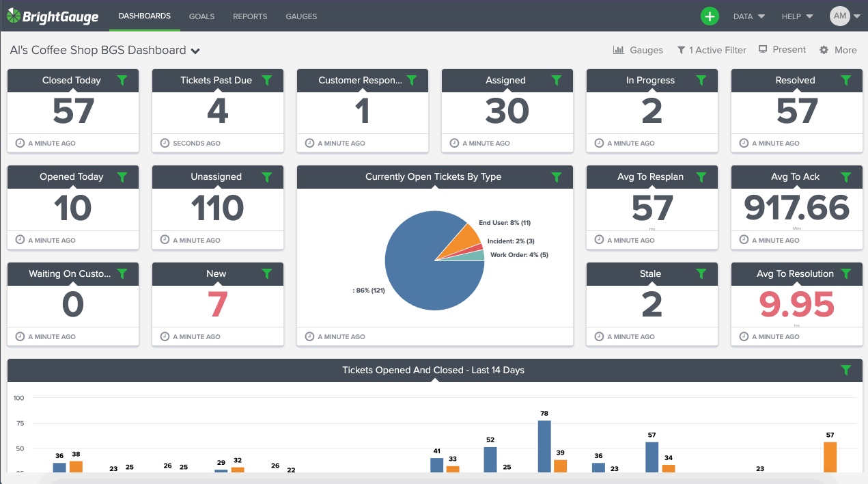Select the red 9.95 Avg To Resolution value
Screen dimensions: 868x484
(x=796, y=304)
